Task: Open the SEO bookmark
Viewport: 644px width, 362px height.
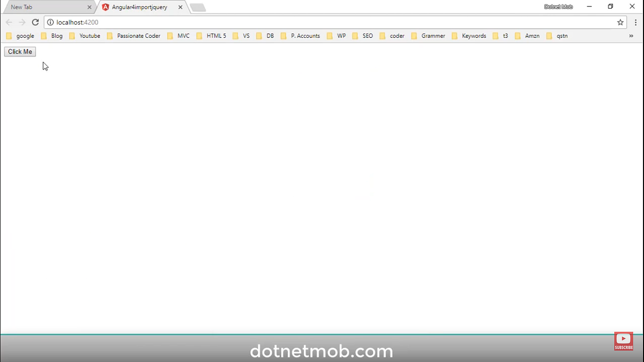Action: [x=367, y=36]
